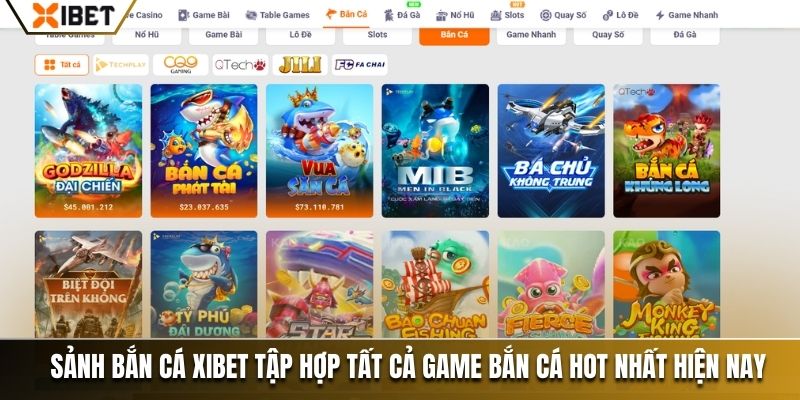Go to Slots in top menu
Viewport: 800px width, 400px height.
(507, 15)
